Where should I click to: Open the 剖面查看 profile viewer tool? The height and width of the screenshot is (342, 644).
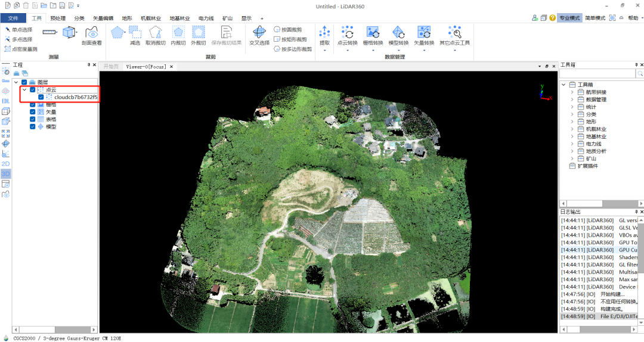(x=92, y=36)
